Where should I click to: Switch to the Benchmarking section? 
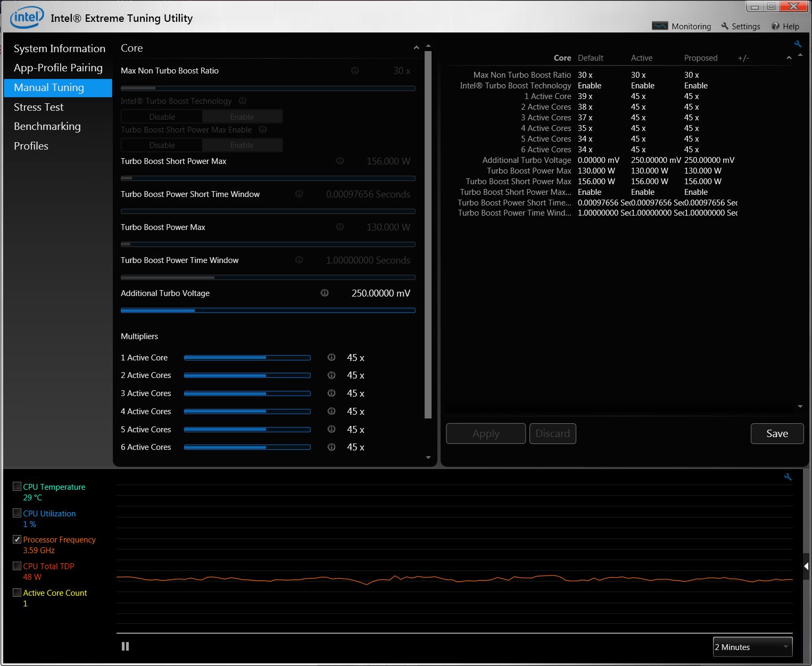coord(47,126)
